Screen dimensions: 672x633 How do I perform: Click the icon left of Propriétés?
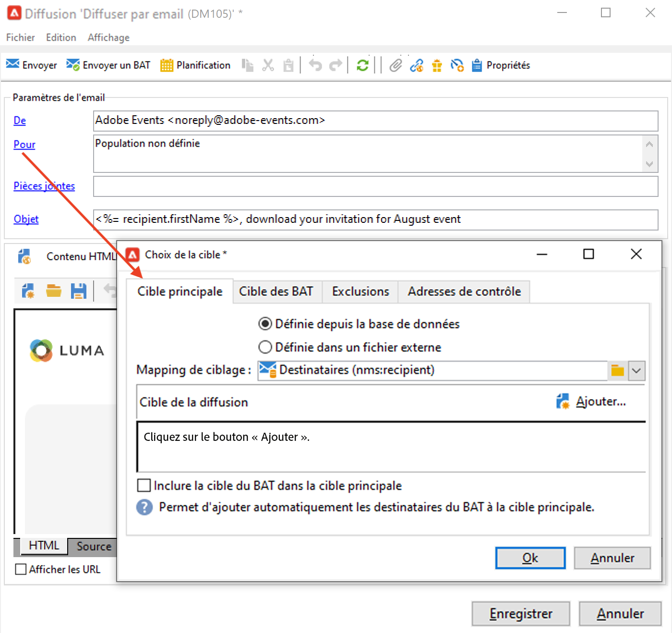click(477, 65)
